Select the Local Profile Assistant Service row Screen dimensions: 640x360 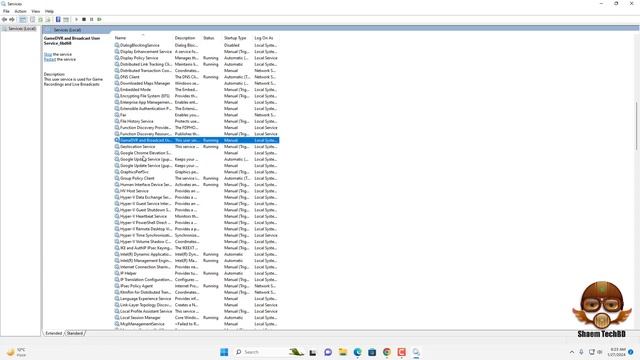click(x=196, y=311)
